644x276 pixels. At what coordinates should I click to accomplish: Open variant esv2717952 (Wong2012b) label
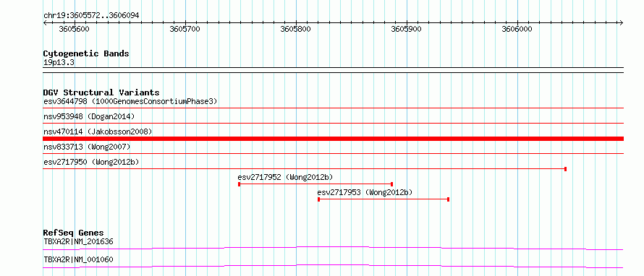coord(285,177)
